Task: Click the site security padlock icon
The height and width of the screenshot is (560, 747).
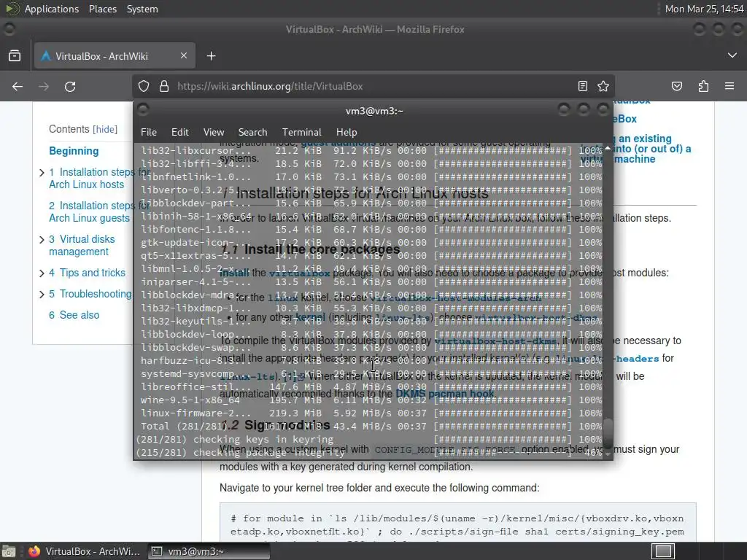Action: [x=164, y=86]
